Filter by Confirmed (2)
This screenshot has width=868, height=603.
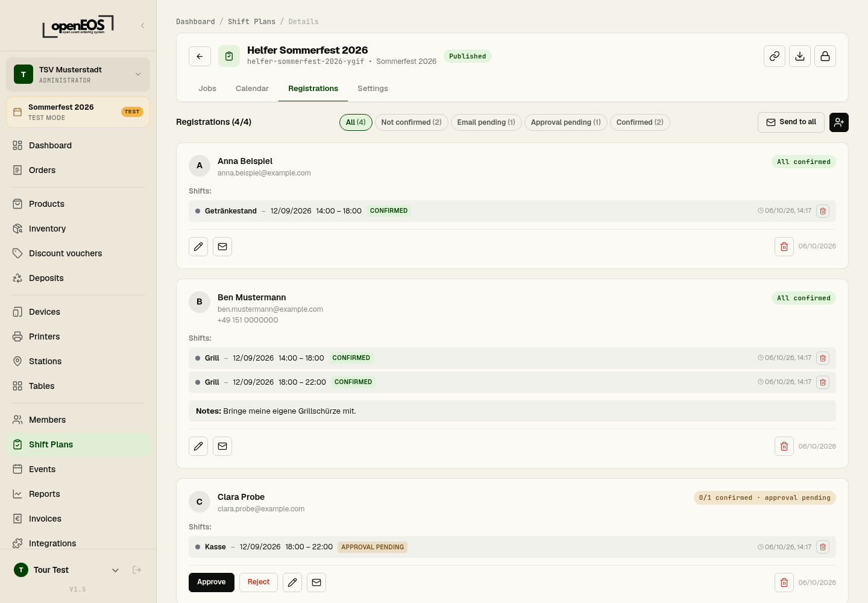(x=640, y=122)
